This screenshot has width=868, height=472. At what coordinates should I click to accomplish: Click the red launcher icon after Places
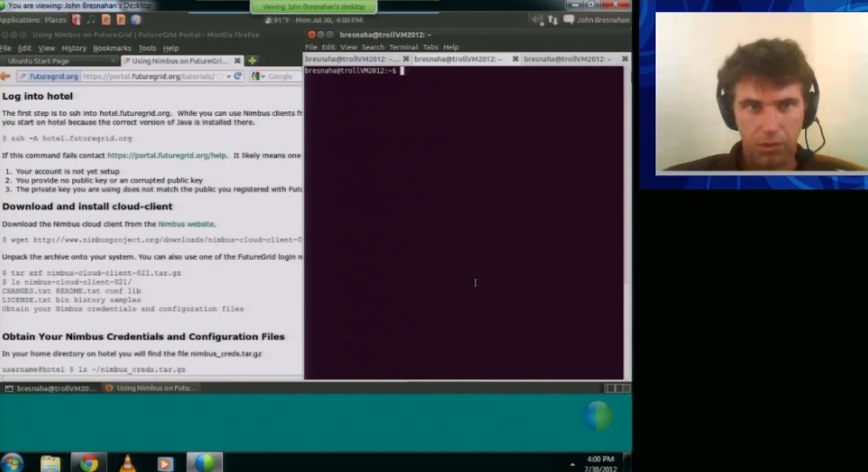[77, 20]
